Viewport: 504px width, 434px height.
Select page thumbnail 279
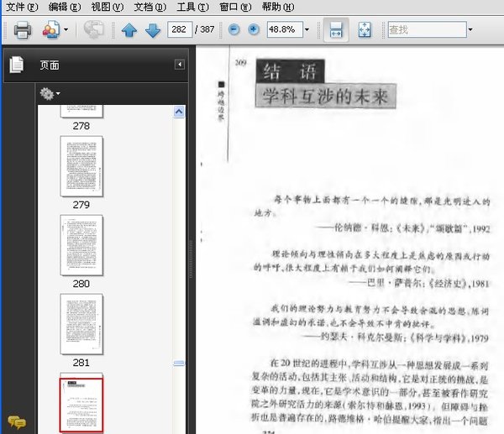(x=81, y=166)
